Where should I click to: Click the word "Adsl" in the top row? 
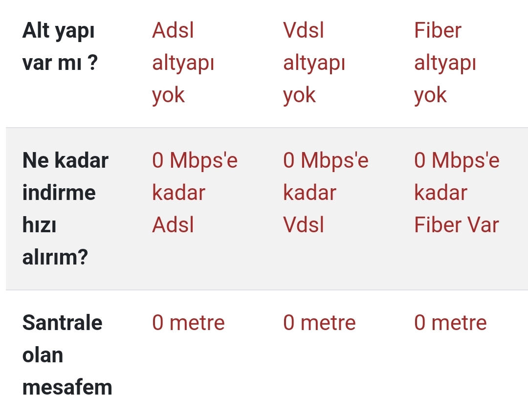tap(173, 31)
